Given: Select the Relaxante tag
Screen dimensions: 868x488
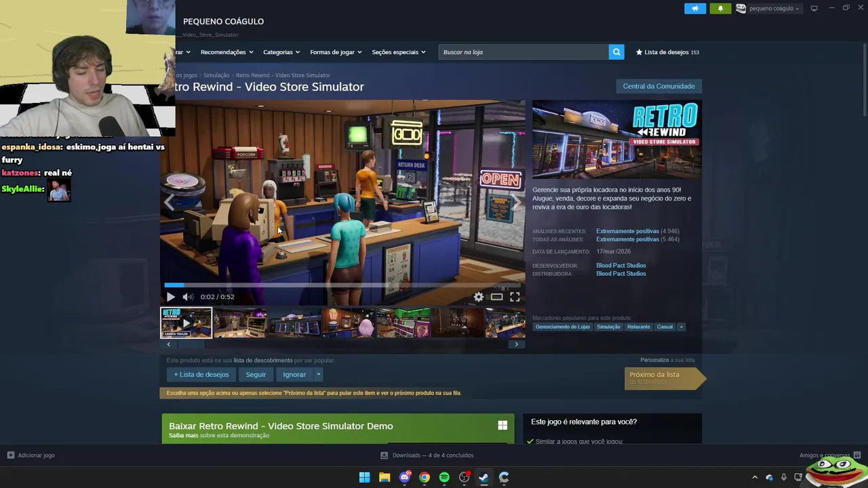Looking at the screenshot, I should [x=638, y=327].
